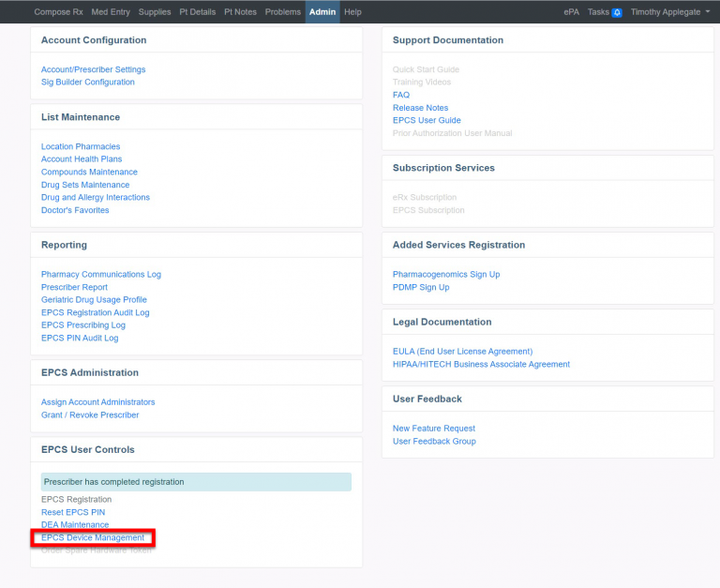Open HIPAA/HITECH Business Associate Agreement
This screenshot has width=720, height=588.
(x=481, y=364)
